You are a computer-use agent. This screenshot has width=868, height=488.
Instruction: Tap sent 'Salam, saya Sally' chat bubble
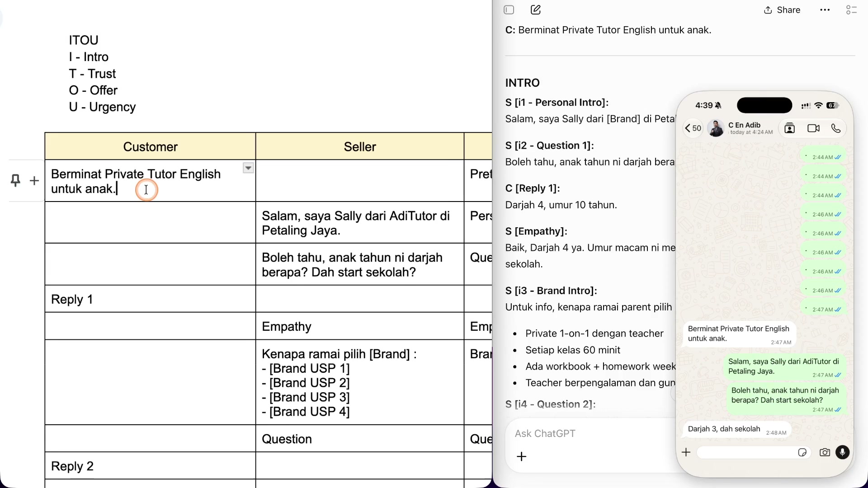pos(785,367)
